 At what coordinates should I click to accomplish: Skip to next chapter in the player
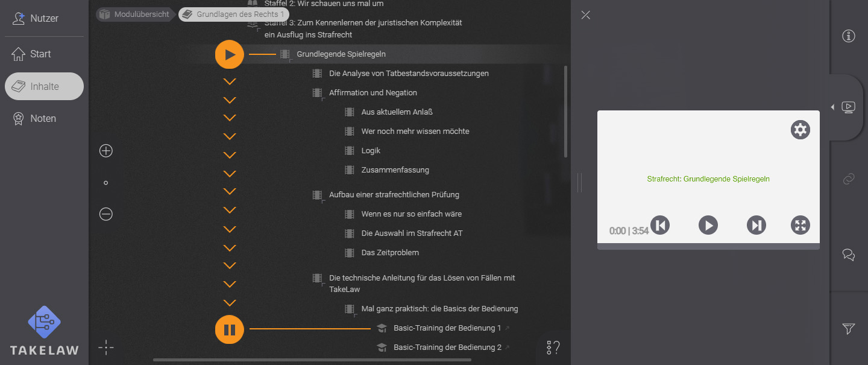coord(756,224)
